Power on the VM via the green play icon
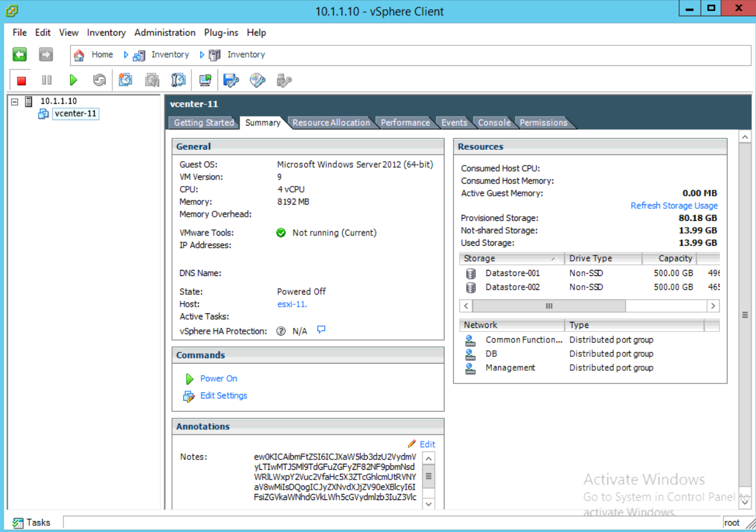Image resolution: width=756 pixels, height=532 pixels. click(72, 79)
